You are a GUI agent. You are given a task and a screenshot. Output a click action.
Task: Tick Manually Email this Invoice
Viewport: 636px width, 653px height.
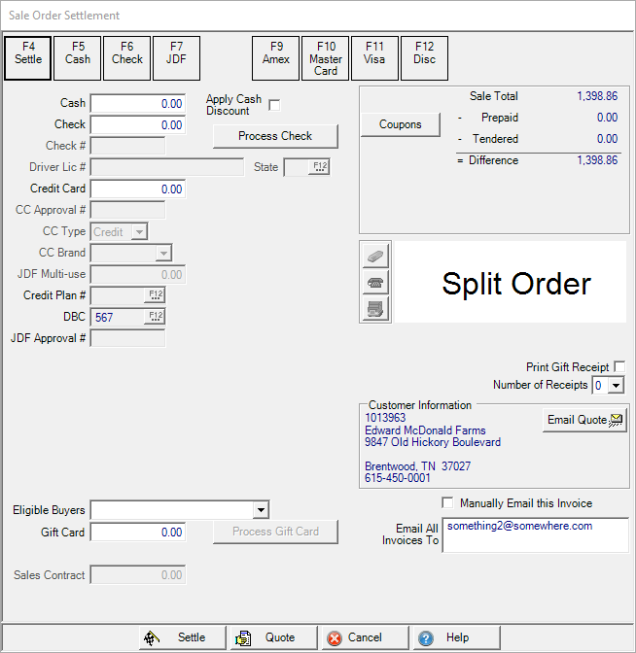[447, 503]
